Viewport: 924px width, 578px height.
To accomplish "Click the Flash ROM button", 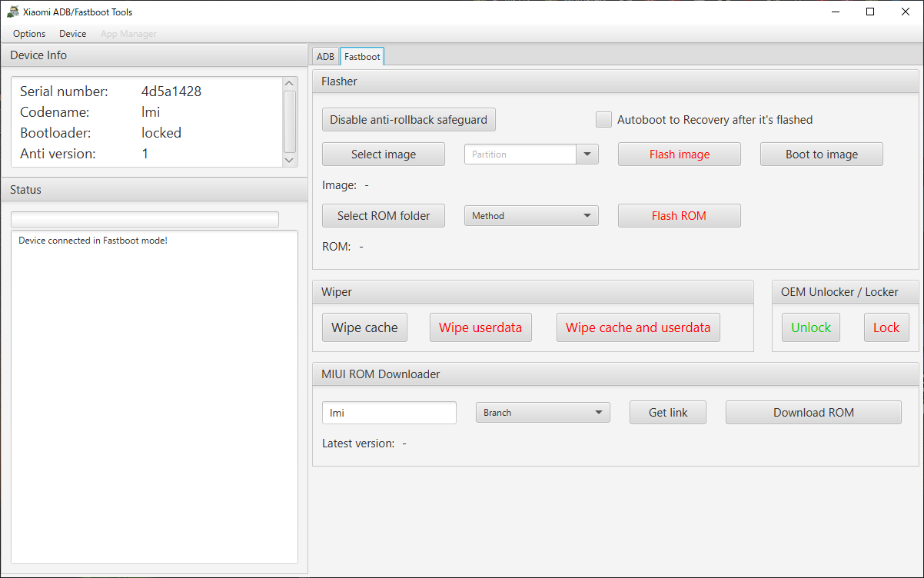I will click(680, 216).
